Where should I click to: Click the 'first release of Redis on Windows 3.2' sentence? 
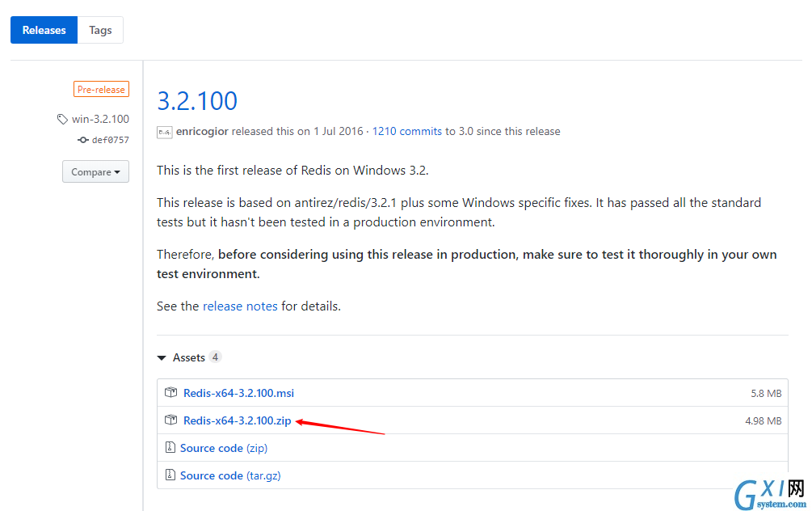point(292,171)
